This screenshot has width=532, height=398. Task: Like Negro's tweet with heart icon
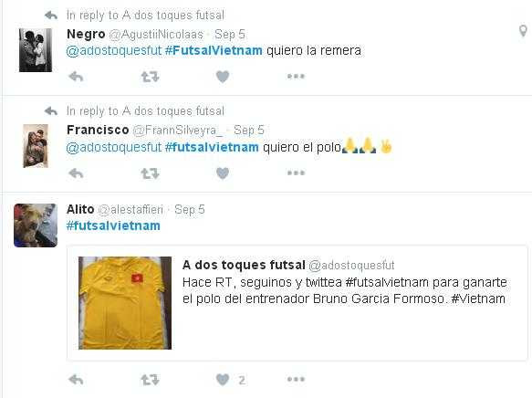tap(223, 77)
